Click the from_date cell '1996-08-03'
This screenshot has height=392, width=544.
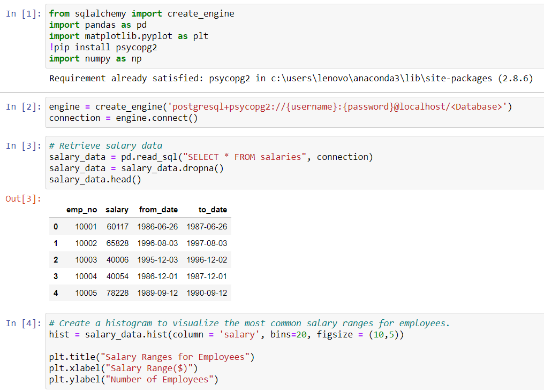click(x=157, y=243)
